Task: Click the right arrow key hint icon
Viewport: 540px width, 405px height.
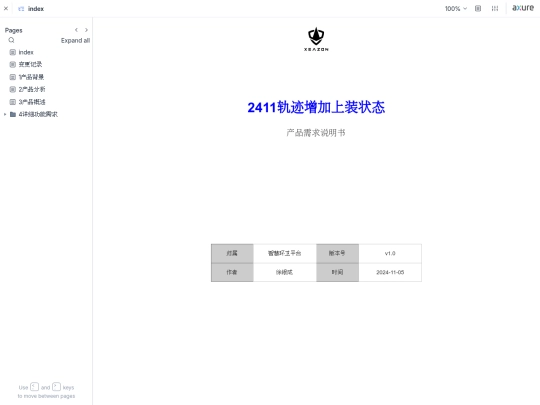Action: click(x=56, y=387)
